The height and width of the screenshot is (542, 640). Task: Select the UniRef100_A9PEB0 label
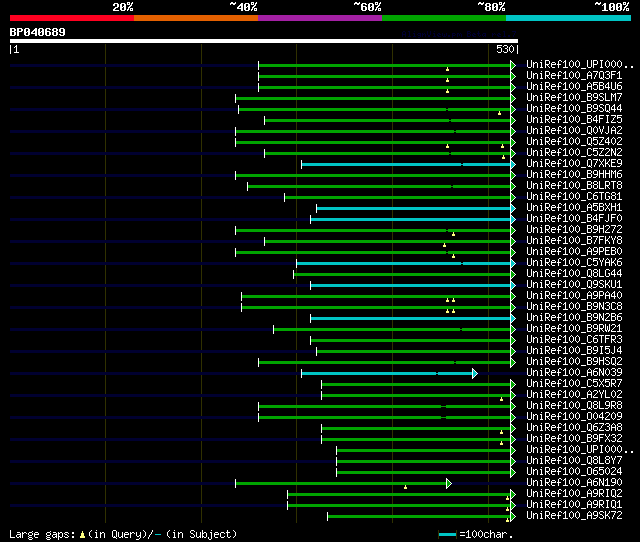coord(574,252)
